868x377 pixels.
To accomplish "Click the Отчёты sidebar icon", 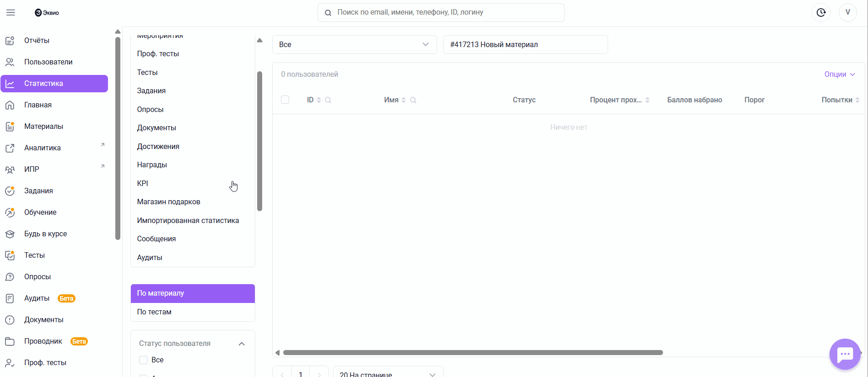I will pos(10,41).
